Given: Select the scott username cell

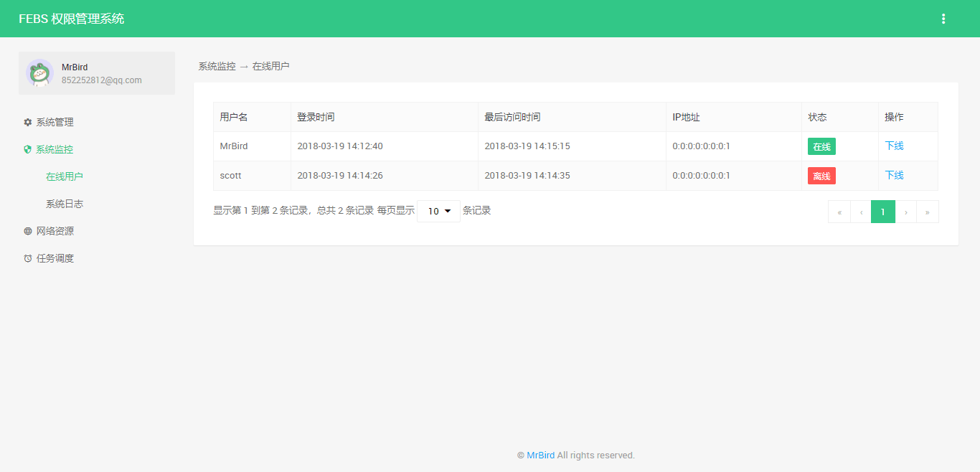Looking at the screenshot, I should pyautogui.click(x=252, y=176).
